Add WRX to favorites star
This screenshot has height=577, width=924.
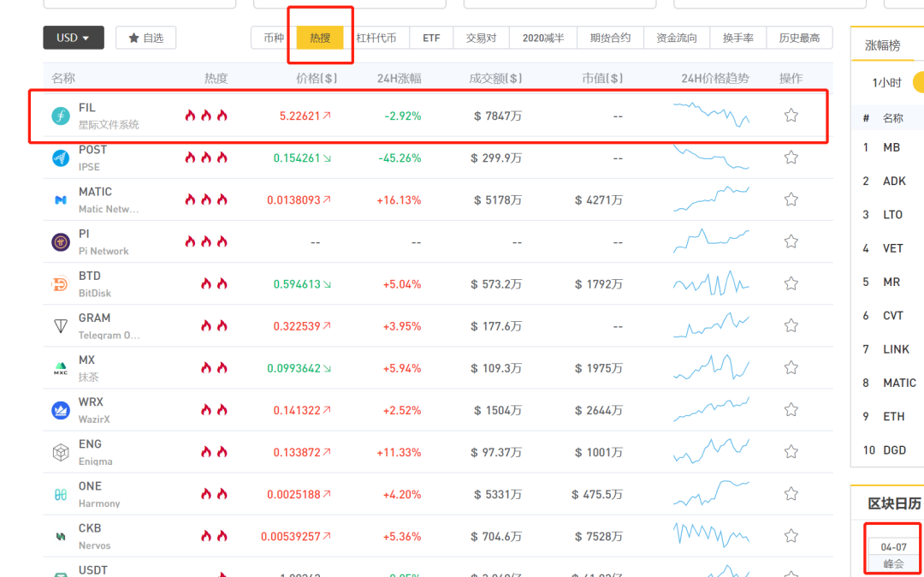click(x=791, y=409)
